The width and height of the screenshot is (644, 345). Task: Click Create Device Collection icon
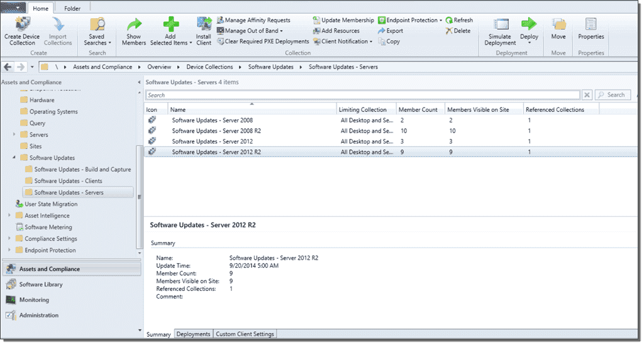click(x=22, y=25)
